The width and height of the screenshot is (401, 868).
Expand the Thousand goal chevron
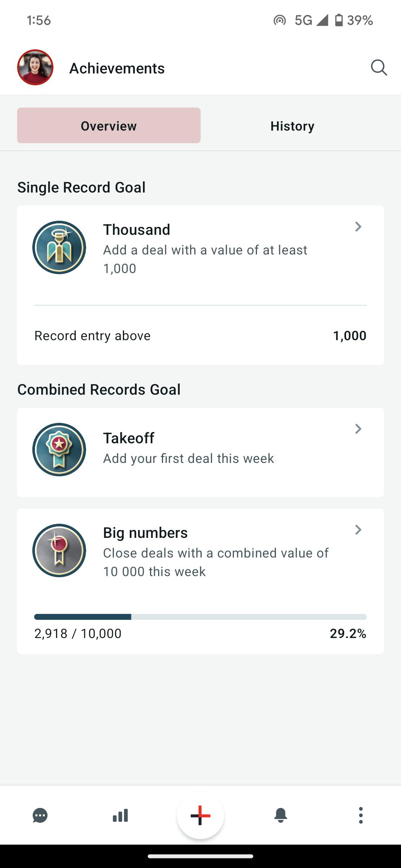[358, 227]
